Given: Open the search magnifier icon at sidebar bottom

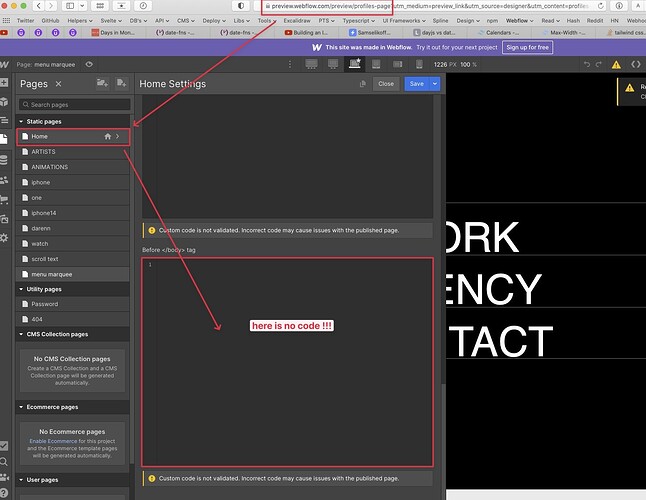Looking at the screenshot, I should 4,462.
